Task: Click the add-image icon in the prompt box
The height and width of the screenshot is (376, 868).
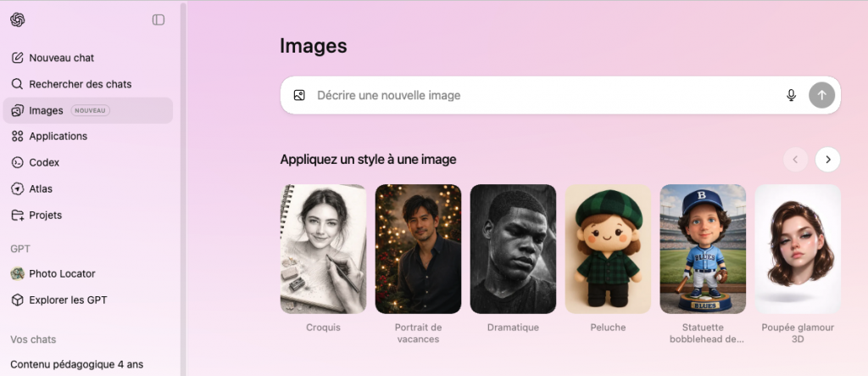Action: pos(299,96)
